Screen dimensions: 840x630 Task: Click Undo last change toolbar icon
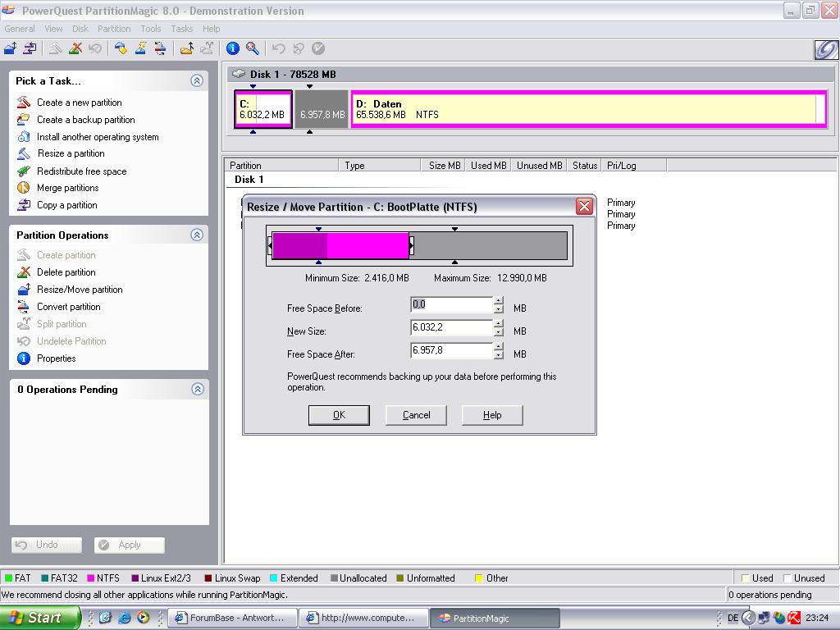[x=279, y=48]
